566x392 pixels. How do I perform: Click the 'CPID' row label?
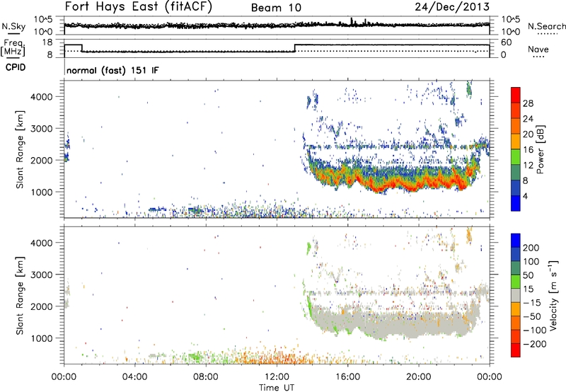(x=16, y=67)
